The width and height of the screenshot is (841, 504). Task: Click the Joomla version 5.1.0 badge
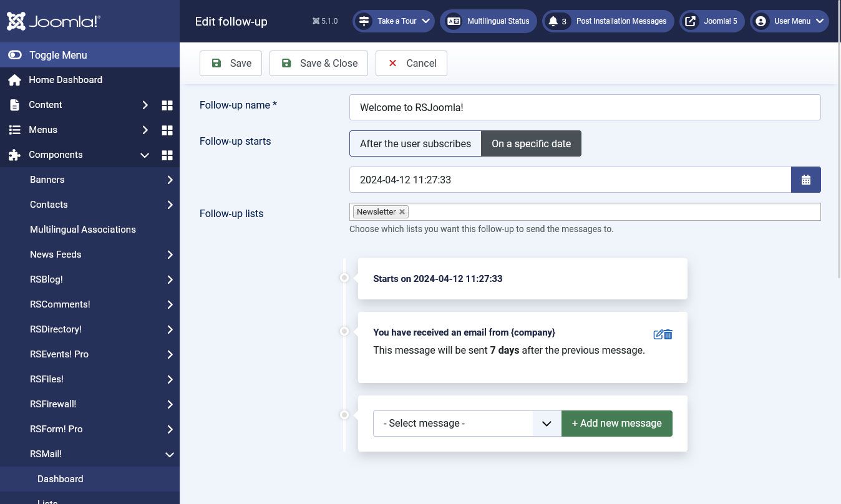[325, 21]
